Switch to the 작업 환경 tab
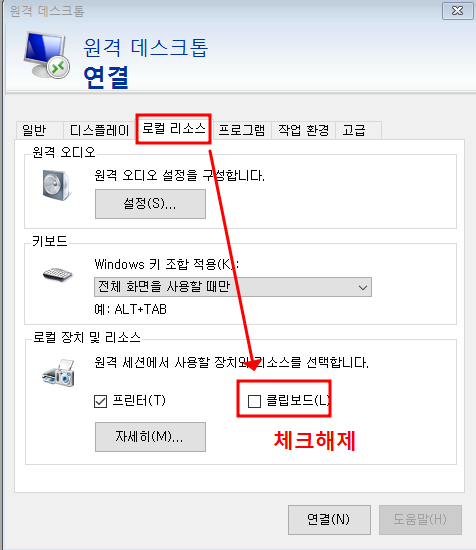This screenshot has height=550, width=476. click(x=303, y=130)
